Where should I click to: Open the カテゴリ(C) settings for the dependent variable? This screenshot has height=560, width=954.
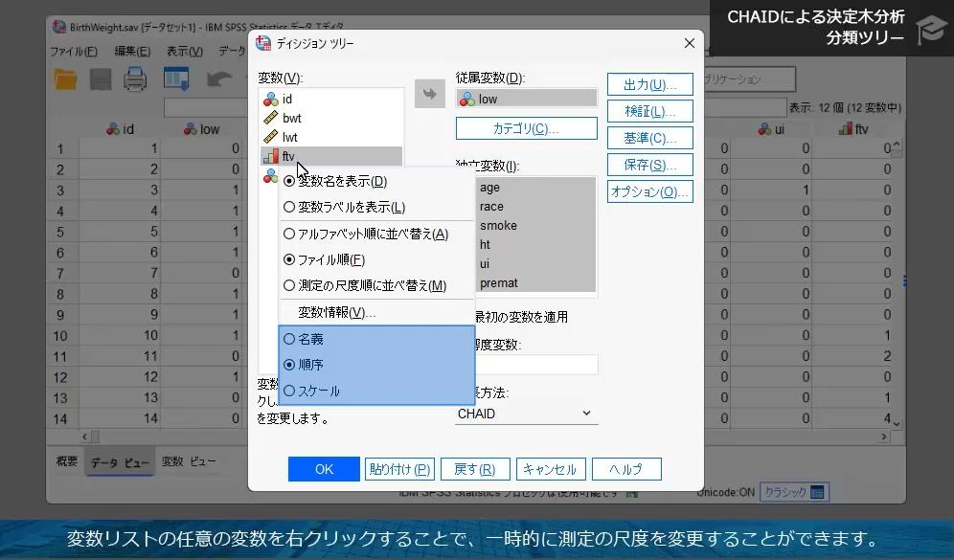525,127
